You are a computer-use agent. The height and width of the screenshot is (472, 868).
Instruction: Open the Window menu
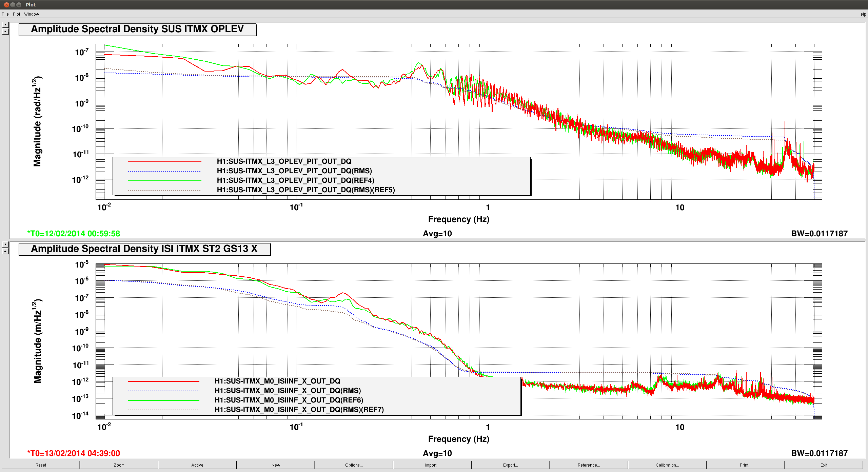32,14
